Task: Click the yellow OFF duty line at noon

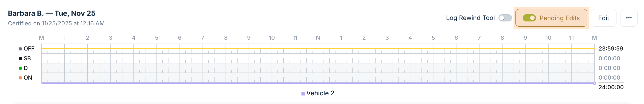Action: (x=318, y=49)
